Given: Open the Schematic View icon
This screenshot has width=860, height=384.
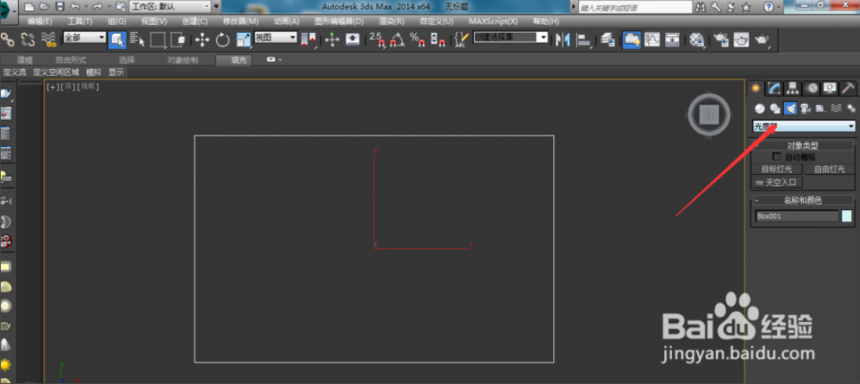Looking at the screenshot, I should point(672,39).
